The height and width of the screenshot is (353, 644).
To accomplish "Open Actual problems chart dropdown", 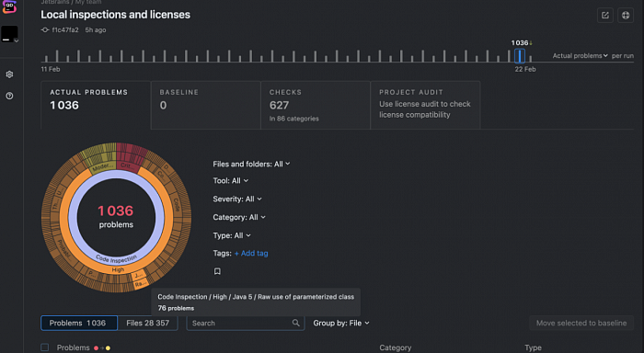I will [x=580, y=55].
